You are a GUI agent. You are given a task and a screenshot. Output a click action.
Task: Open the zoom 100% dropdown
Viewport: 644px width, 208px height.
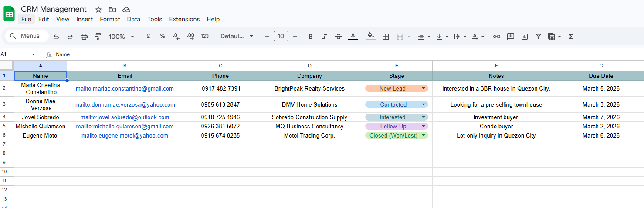pos(122,37)
